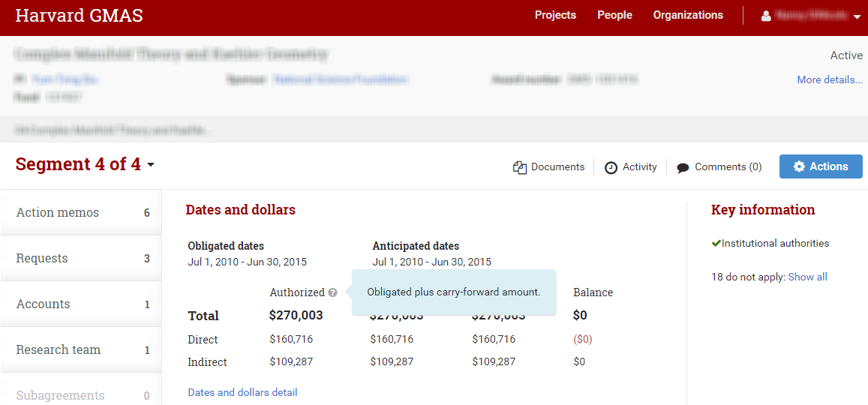This screenshot has height=405, width=868.
Task: Click the Anticipated dates heading
Action: click(416, 246)
